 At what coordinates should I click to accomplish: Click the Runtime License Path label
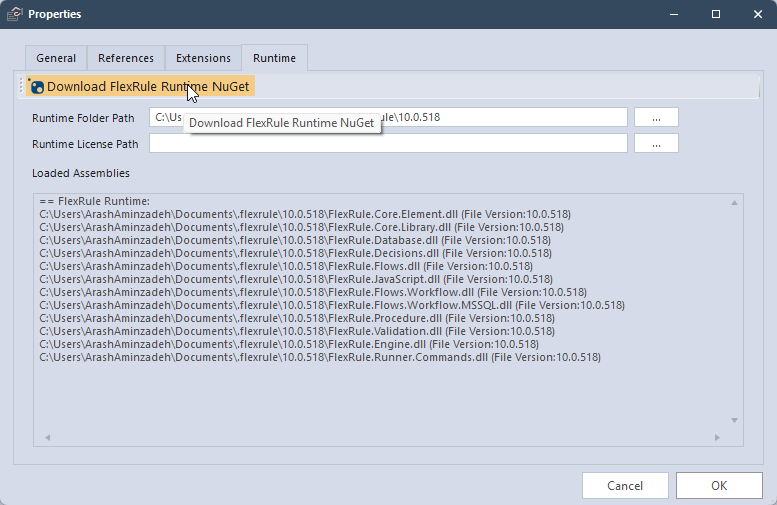[x=85, y=144]
